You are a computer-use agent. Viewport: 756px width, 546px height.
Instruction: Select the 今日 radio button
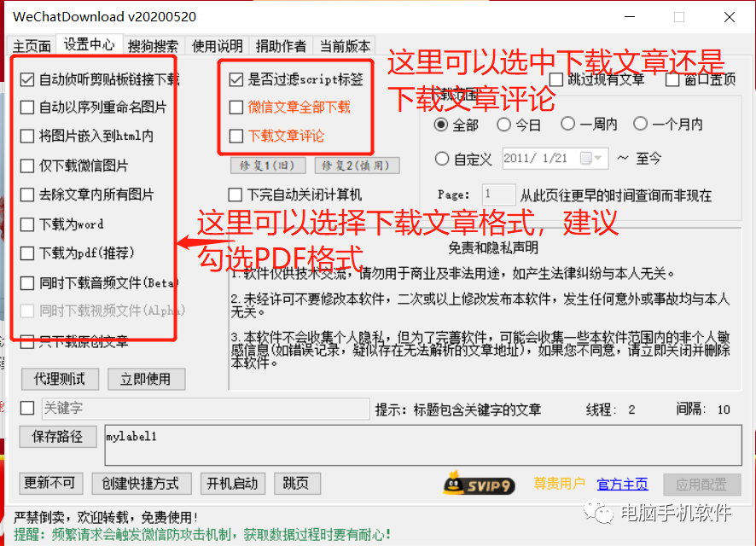503,125
